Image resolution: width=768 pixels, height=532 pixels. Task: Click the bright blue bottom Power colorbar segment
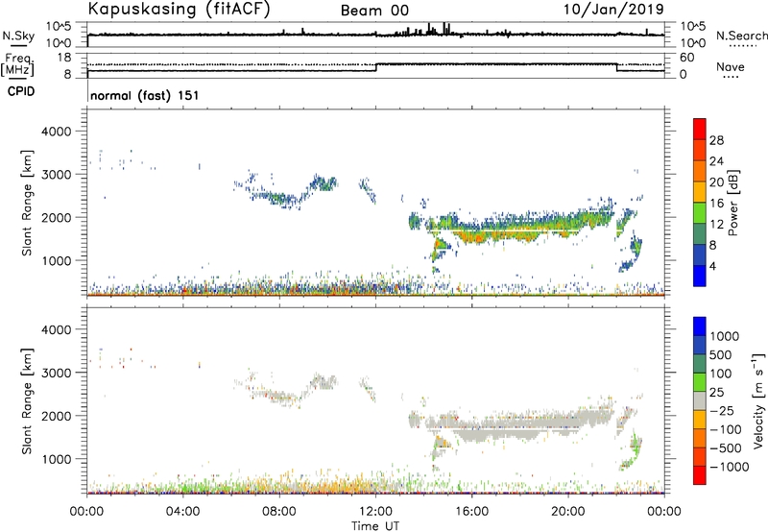coord(700,276)
